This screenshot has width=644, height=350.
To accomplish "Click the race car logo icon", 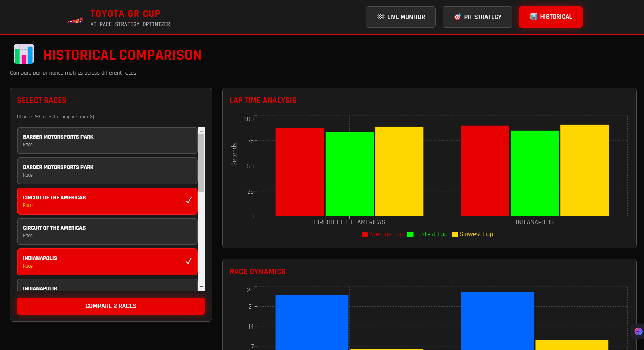I will (75, 21).
